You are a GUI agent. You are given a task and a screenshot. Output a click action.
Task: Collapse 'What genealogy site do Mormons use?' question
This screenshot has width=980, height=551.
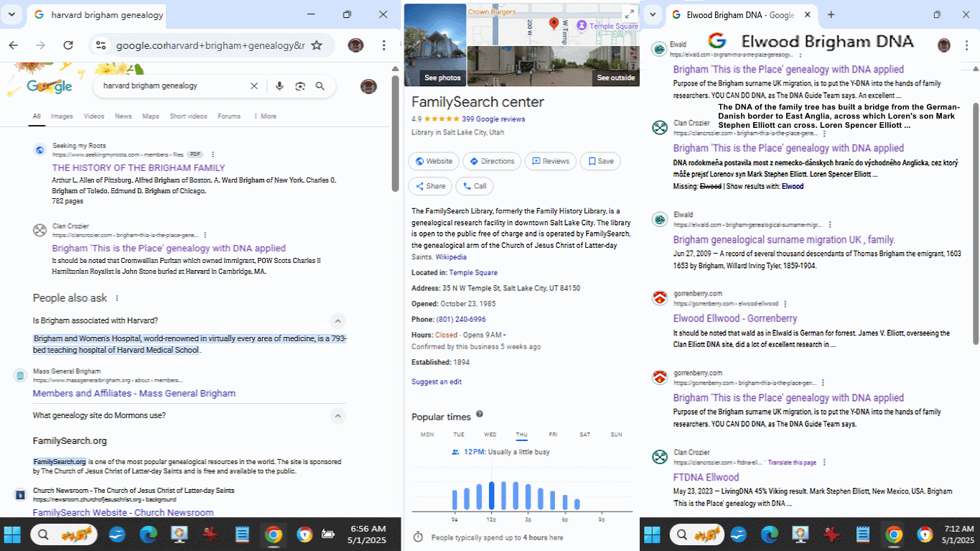[337, 415]
